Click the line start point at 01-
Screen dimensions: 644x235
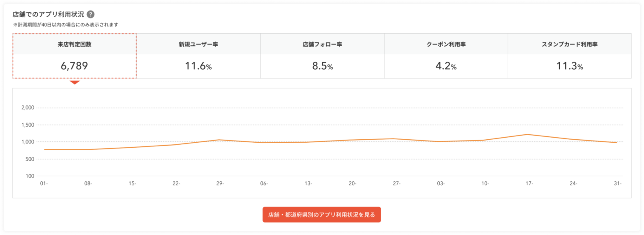click(44, 149)
